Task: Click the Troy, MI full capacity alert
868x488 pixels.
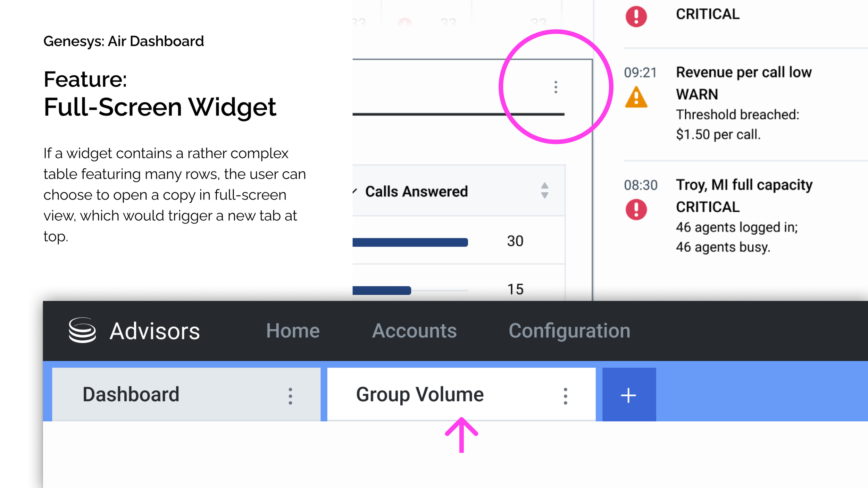Action: (743, 184)
